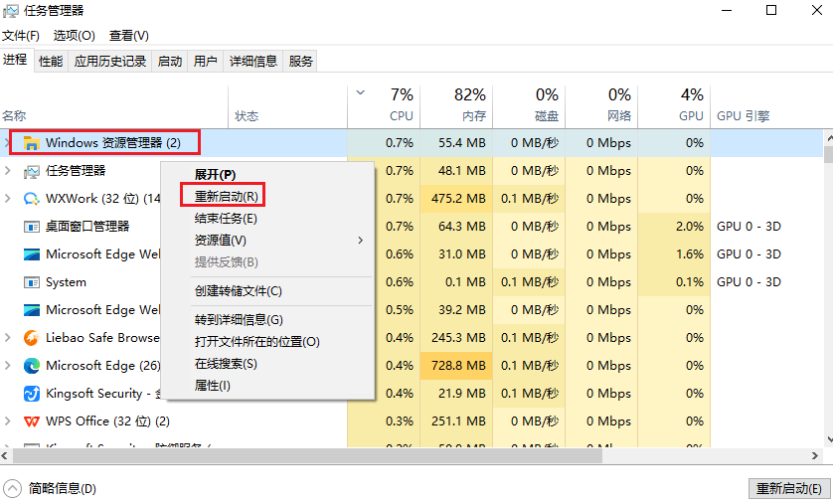The width and height of the screenshot is (833, 504).
Task: Click the horizontal scrollbar right arrow
Action: tap(815, 455)
